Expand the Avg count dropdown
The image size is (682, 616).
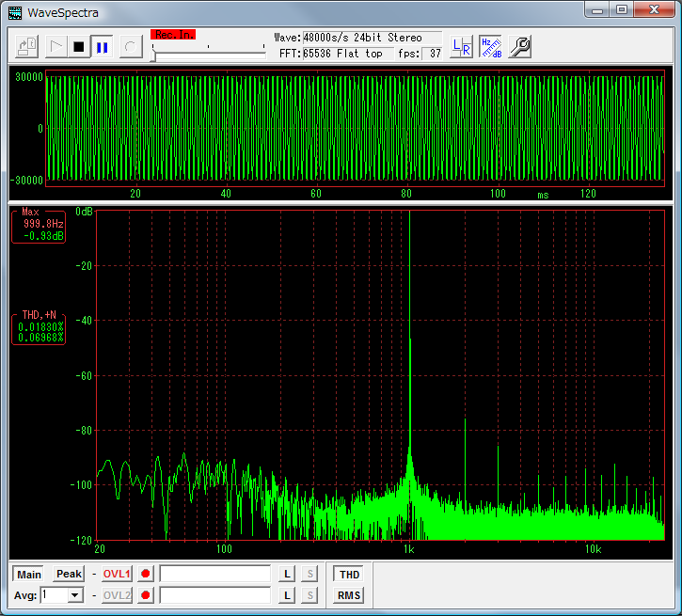click(x=75, y=595)
